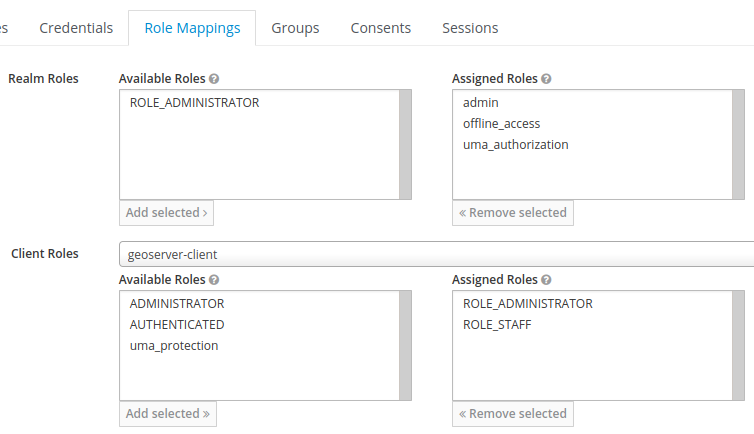The width and height of the screenshot is (754, 434).
Task: Click scrollbar of Client Assigned Roles list
Action: pyautogui.click(x=739, y=346)
